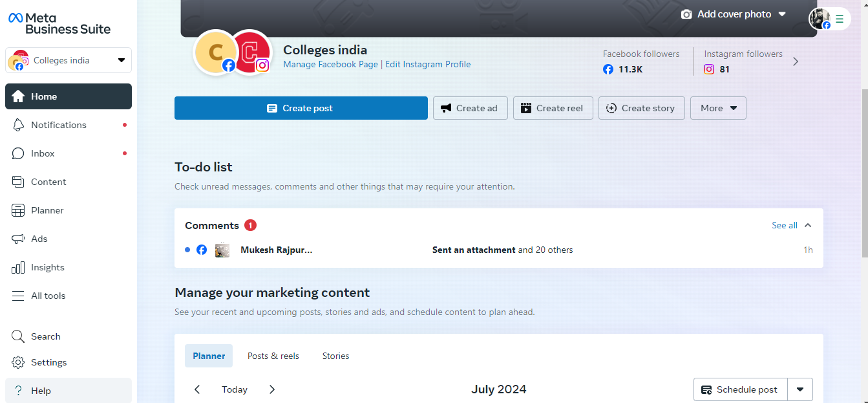Open the Ads megaphone icon
The width and height of the screenshot is (868, 403).
click(19, 239)
